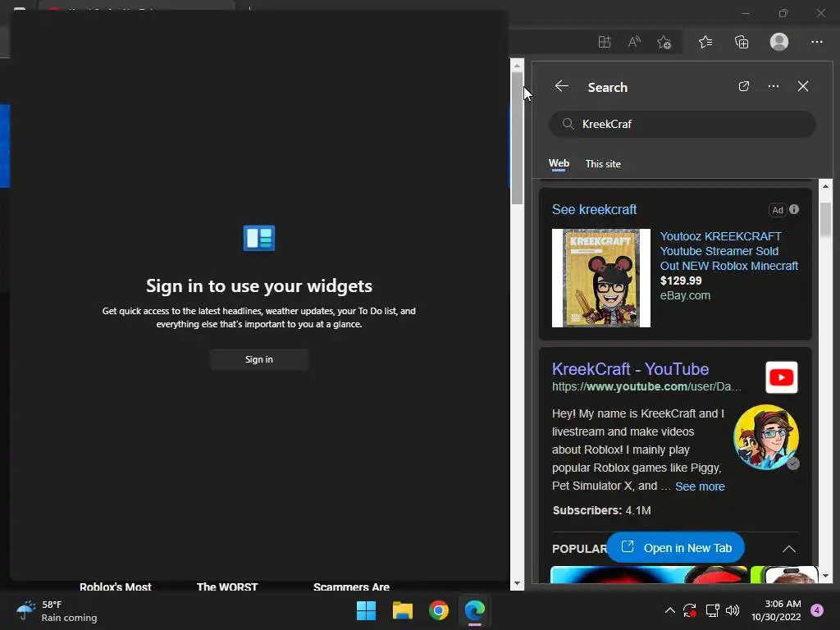Open File Explorer from taskbar
The width and height of the screenshot is (840, 630).
click(x=402, y=610)
